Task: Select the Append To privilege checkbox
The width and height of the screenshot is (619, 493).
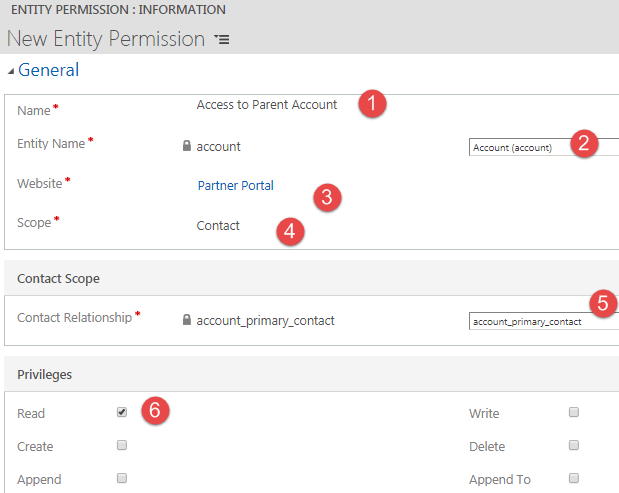Action: [574, 478]
